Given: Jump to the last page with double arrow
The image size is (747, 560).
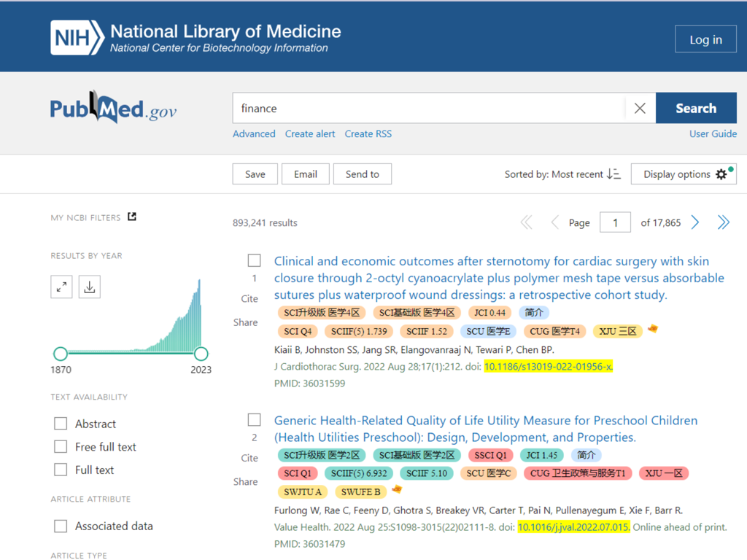Looking at the screenshot, I should coord(723,222).
